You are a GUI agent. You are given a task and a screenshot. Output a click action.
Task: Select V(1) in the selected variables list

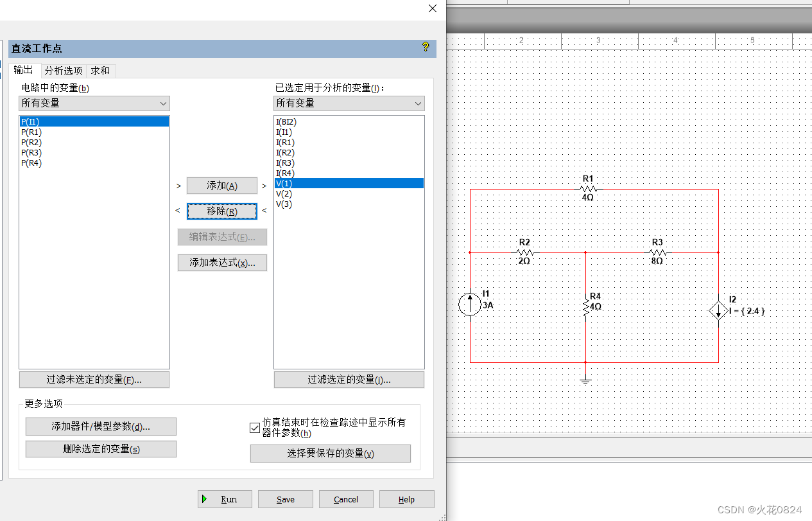click(284, 183)
